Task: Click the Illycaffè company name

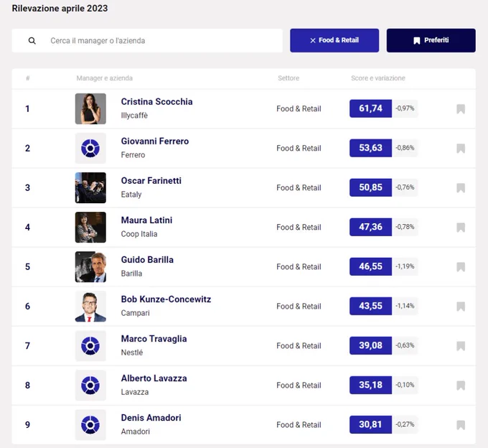Action: tap(134, 116)
